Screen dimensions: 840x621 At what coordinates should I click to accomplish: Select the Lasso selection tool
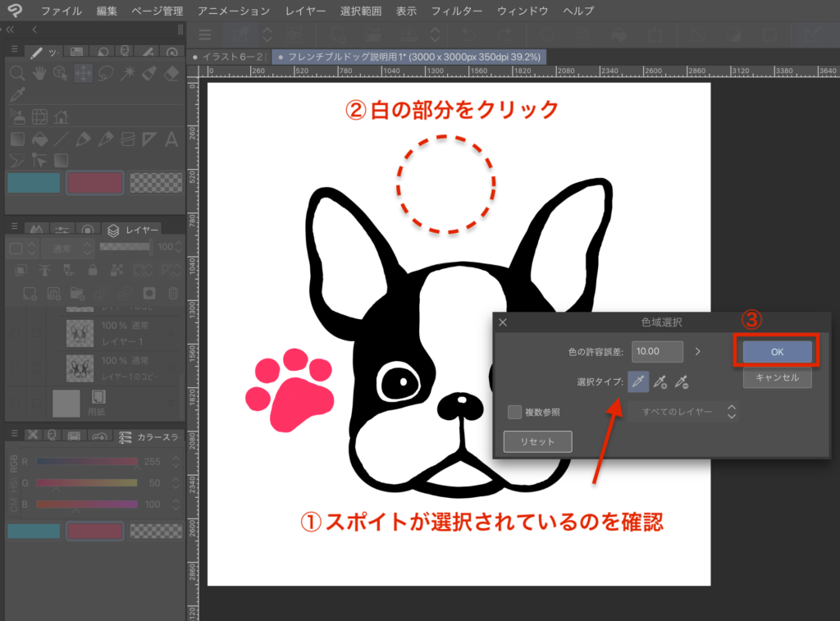point(105,74)
